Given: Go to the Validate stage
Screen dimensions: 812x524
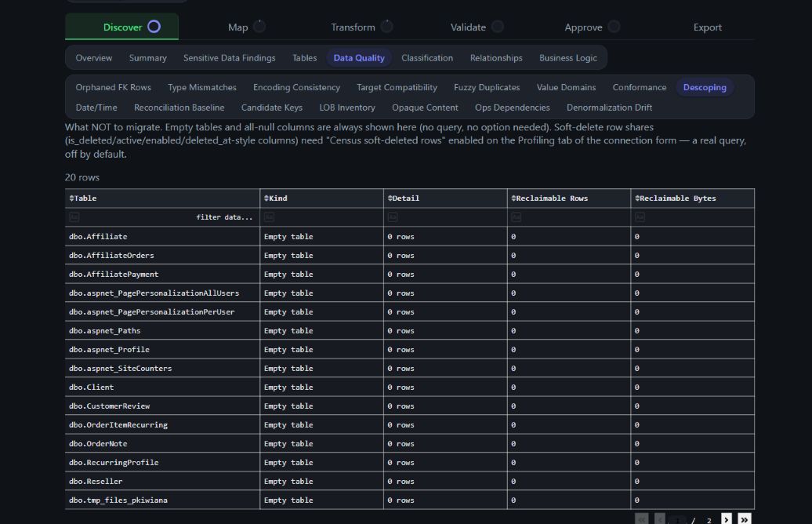Looking at the screenshot, I should coord(468,27).
